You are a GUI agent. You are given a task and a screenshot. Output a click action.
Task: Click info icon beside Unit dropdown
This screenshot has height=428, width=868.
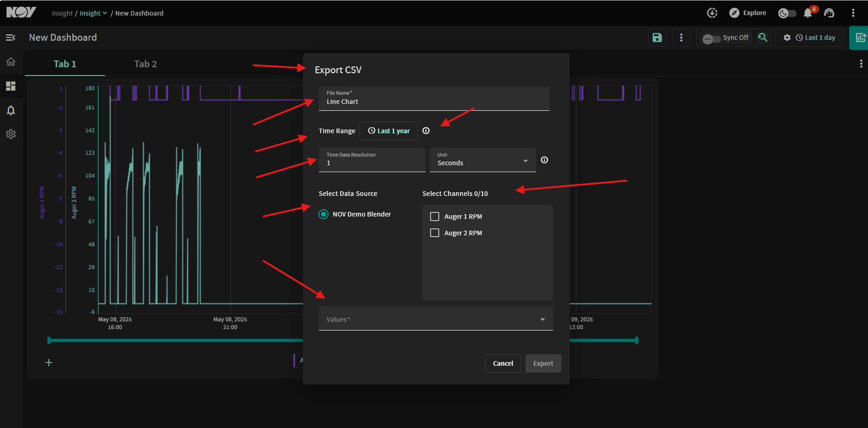[545, 160]
